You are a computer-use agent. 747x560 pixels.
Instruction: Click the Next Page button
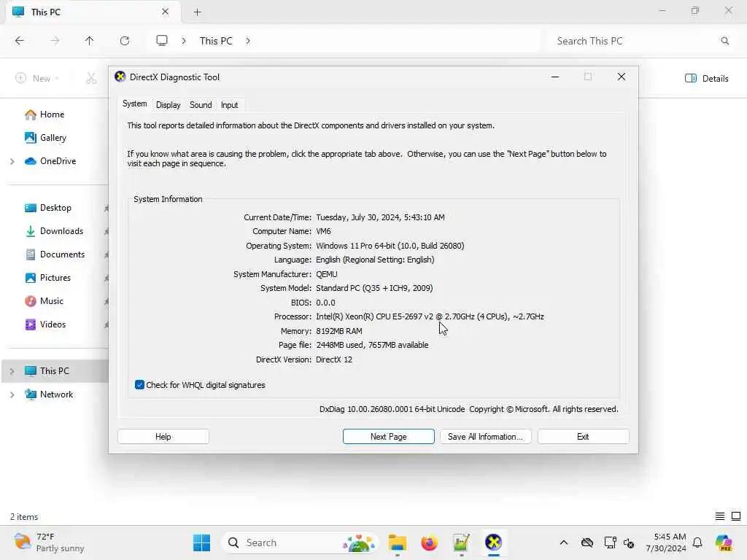tap(388, 437)
